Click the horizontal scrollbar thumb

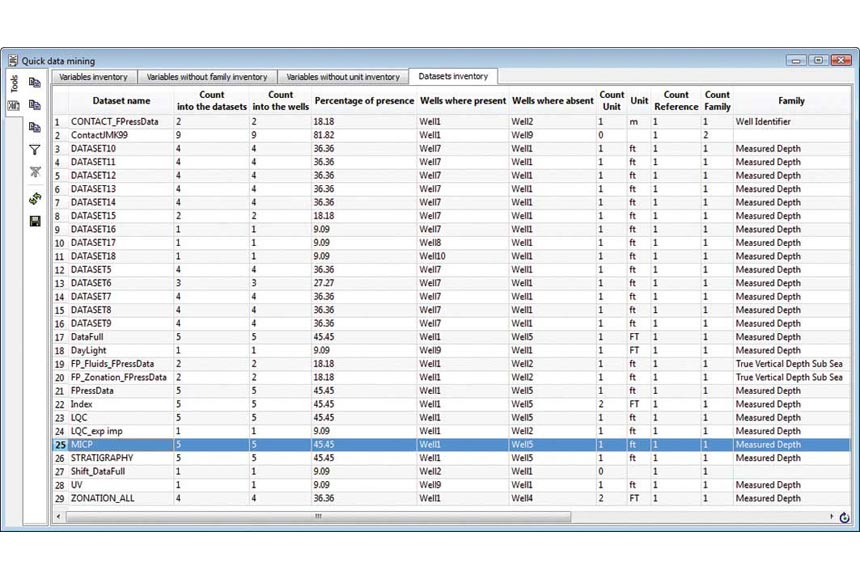click(x=318, y=516)
